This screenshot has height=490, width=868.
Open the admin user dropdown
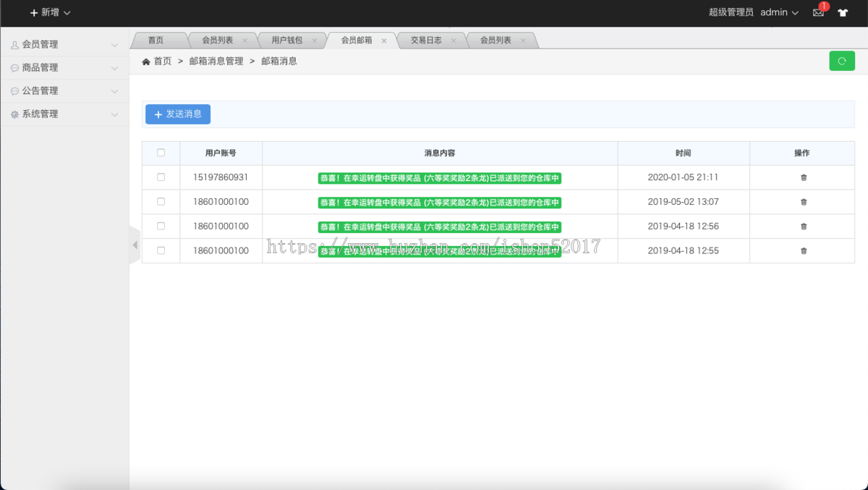[x=779, y=12]
